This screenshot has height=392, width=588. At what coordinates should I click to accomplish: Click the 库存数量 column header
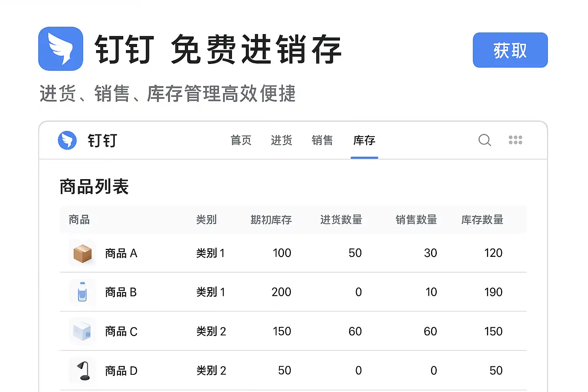coord(482,220)
